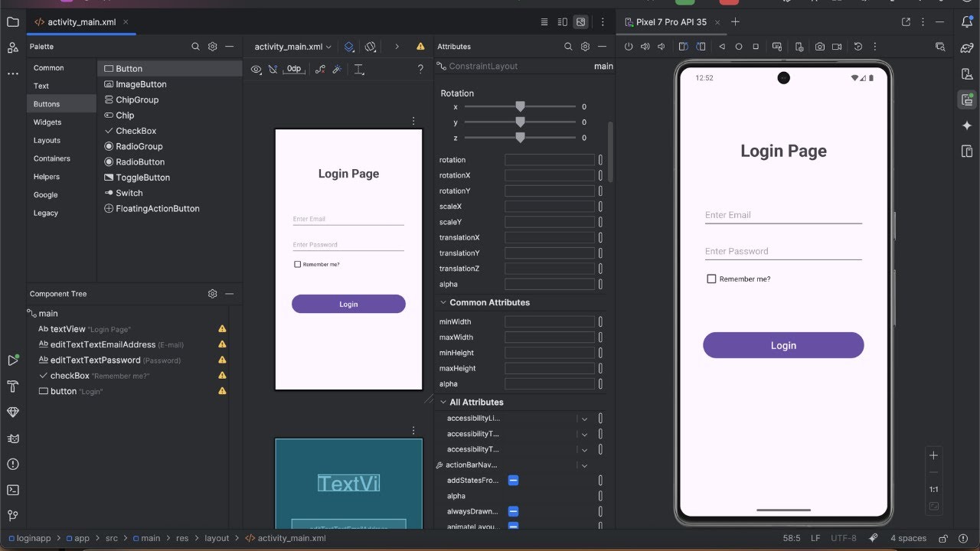
Task: Open the layout editor help question mark
Action: coord(420,69)
